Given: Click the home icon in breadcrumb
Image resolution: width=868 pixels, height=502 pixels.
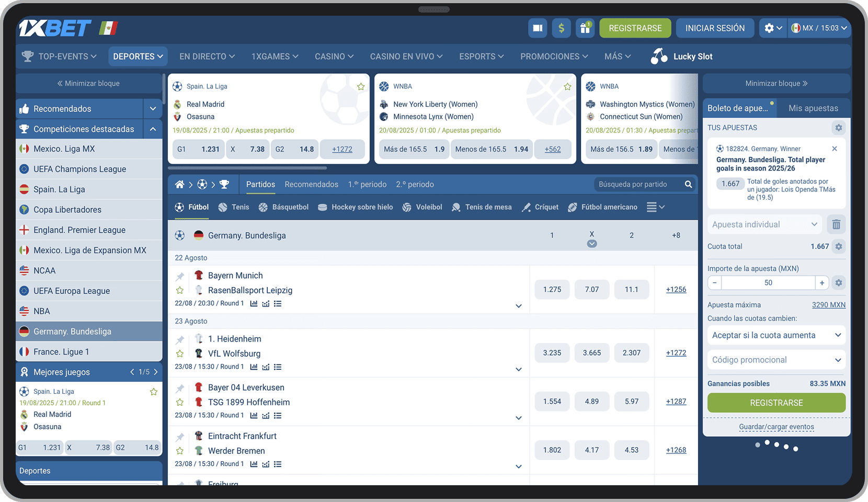Looking at the screenshot, I should (x=179, y=184).
